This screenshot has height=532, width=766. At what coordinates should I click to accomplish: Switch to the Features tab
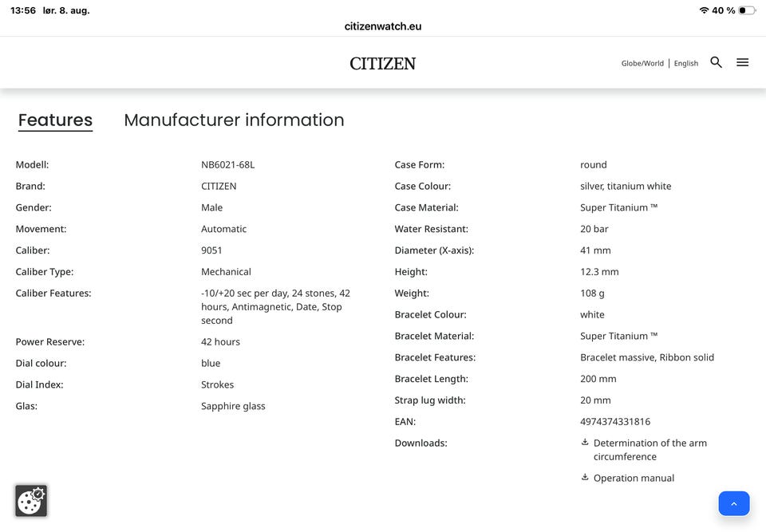pyautogui.click(x=55, y=120)
